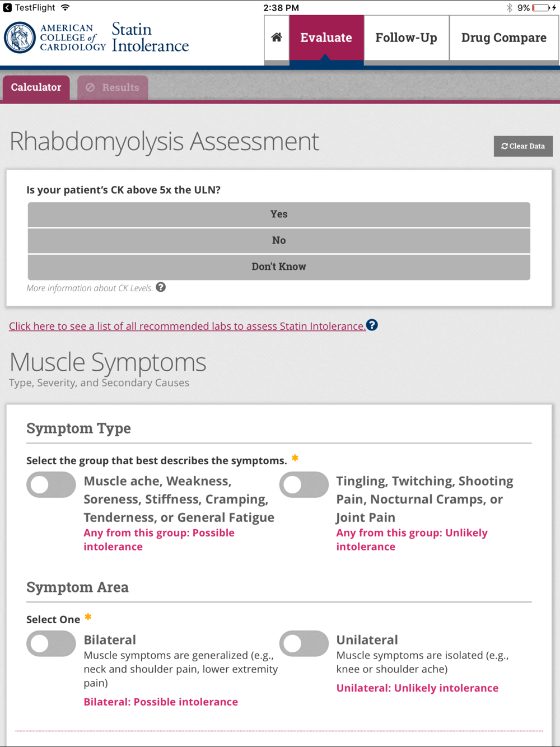560x747 pixels.
Task: Open help icon beside recommended labs link
Action: 372,325
